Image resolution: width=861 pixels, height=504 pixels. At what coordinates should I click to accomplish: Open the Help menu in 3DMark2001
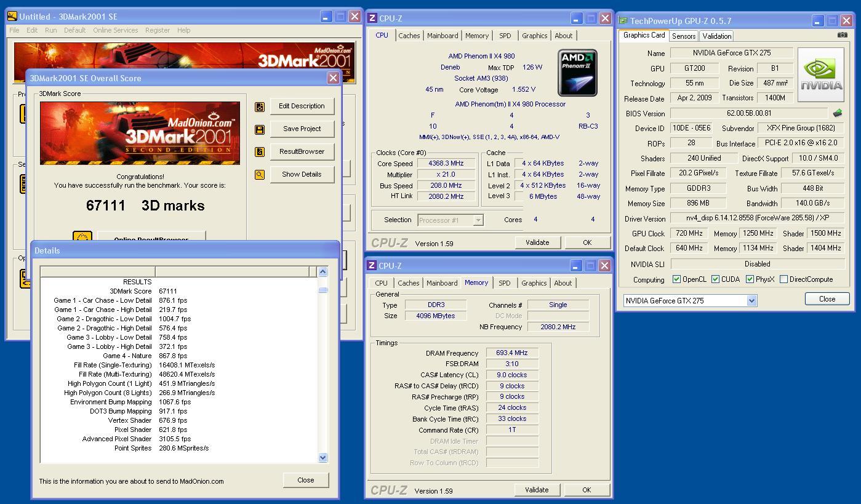(x=183, y=30)
